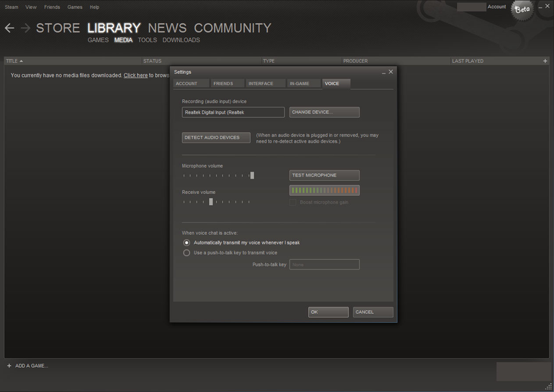Click Cancel in Settings dialog
This screenshot has height=392, width=554.
pyautogui.click(x=373, y=312)
